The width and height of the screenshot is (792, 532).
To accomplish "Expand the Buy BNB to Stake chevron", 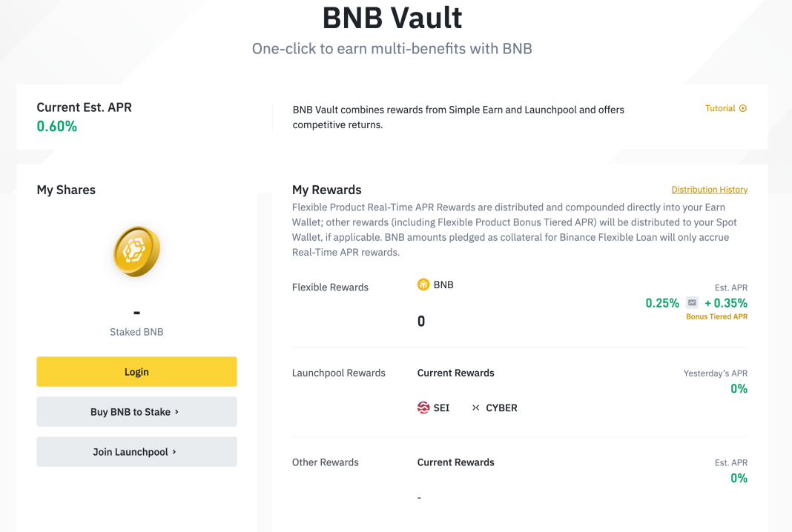I will (x=176, y=411).
